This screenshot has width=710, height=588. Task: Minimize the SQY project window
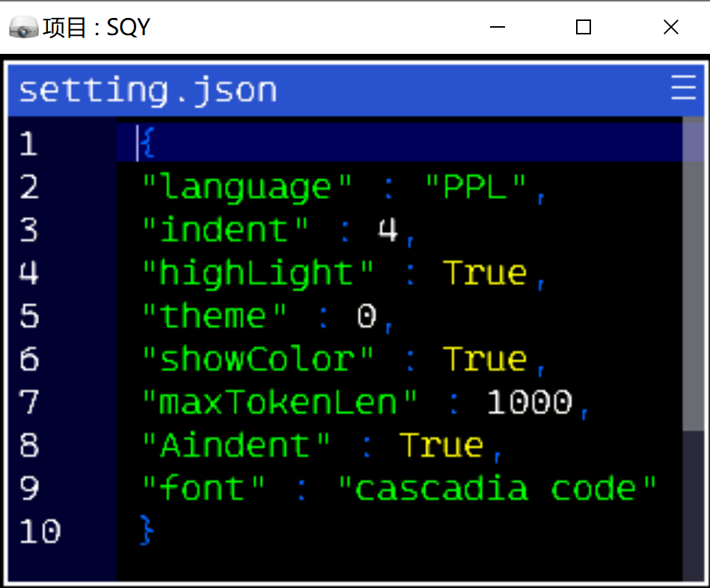tap(498, 27)
